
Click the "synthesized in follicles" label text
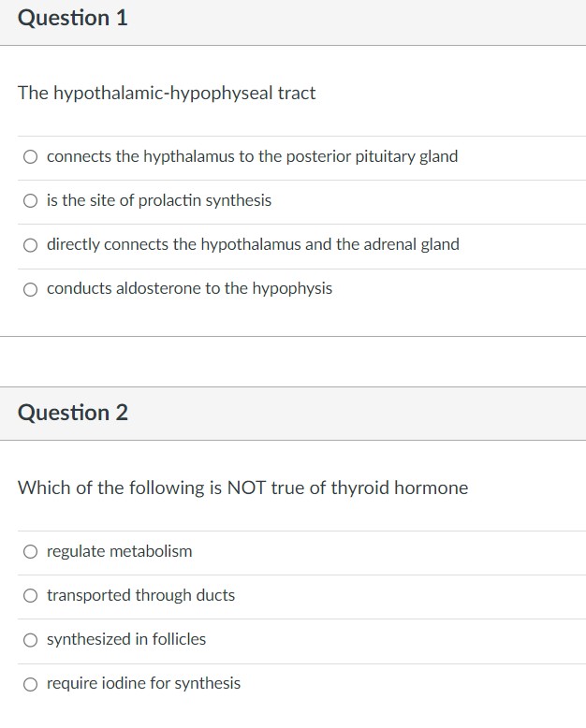pos(126,639)
